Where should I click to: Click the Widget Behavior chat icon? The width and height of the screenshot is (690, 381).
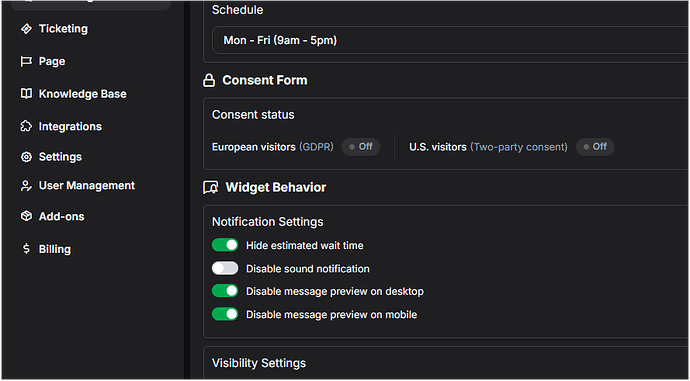coord(210,188)
